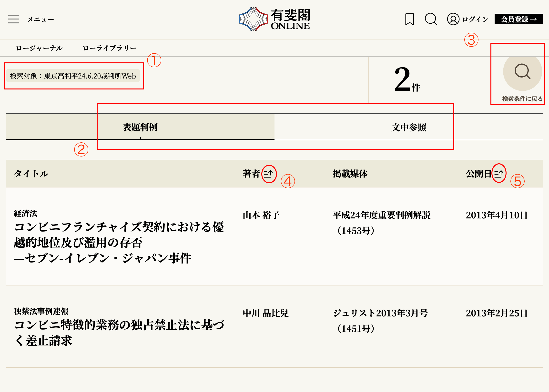
Task: Return to search conditions via round magnifier
Action: click(x=522, y=72)
